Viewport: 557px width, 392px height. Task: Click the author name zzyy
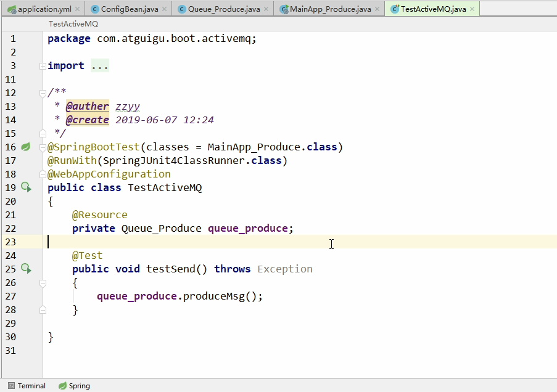point(128,106)
